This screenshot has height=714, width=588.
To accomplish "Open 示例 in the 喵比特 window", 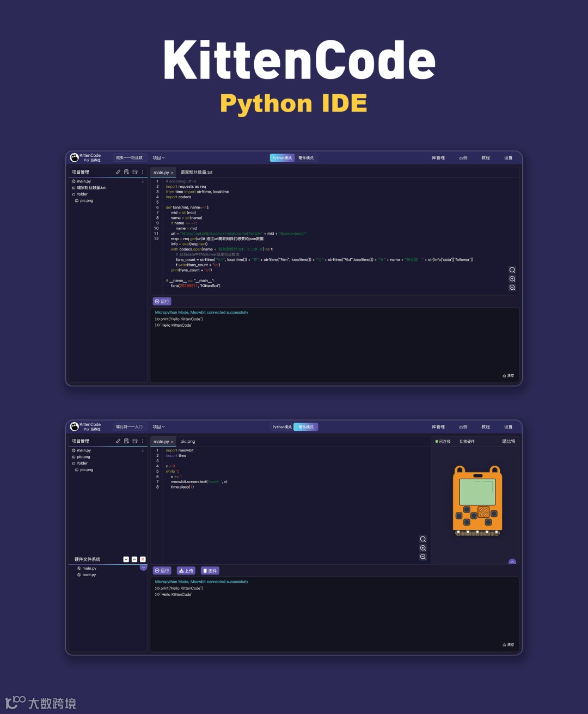I will coord(463,427).
